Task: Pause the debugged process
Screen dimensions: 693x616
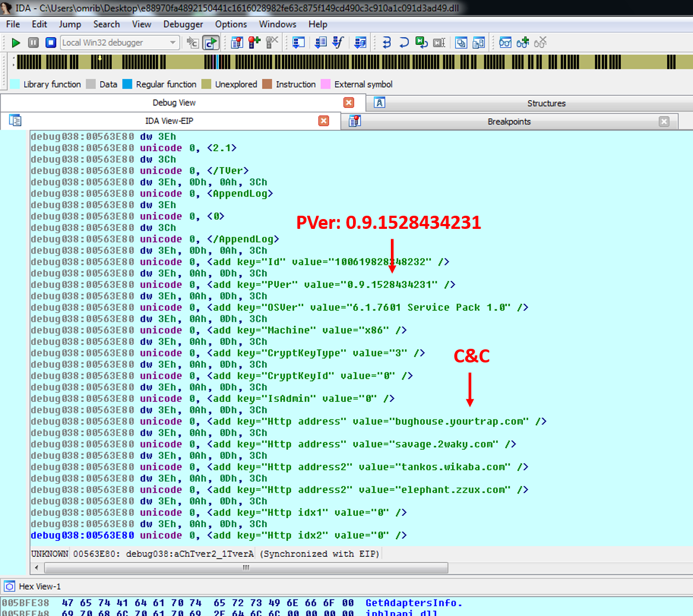Action: point(33,43)
